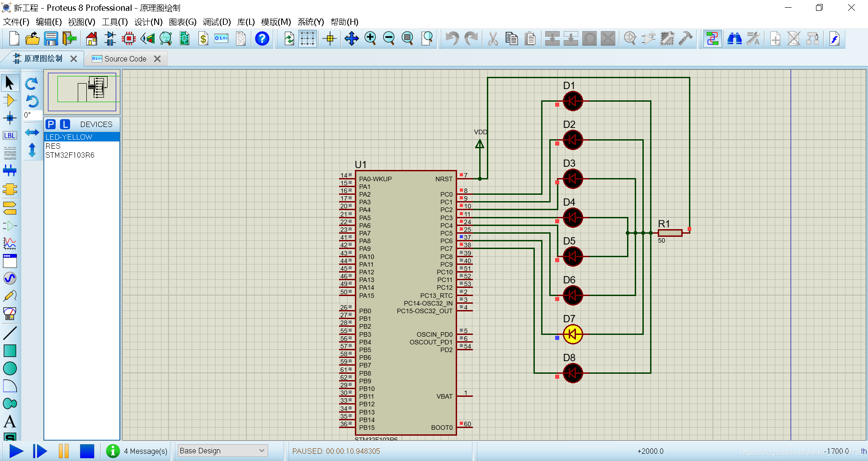Select STM32F103R6 in the devices list
The width and height of the screenshot is (868, 461).
(x=82, y=155)
